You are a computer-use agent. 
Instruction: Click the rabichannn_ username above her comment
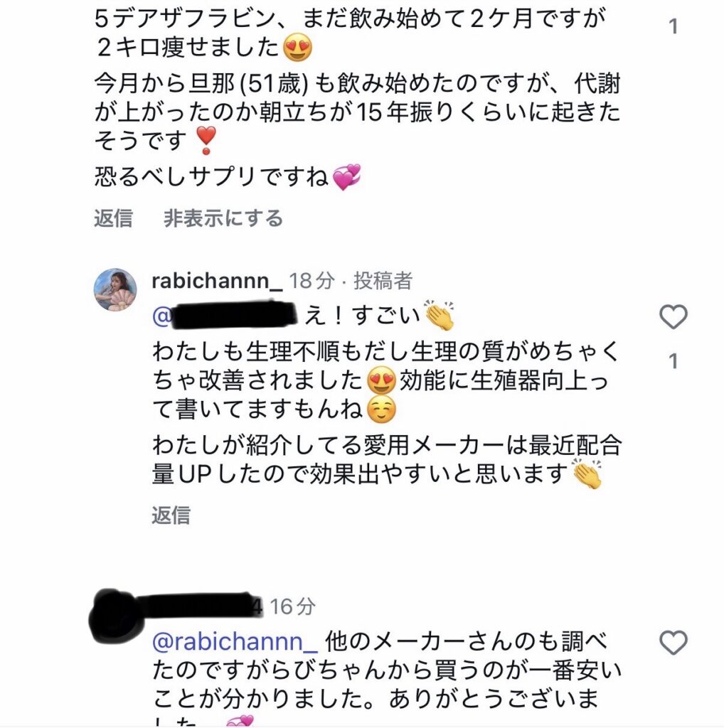click(217, 281)
